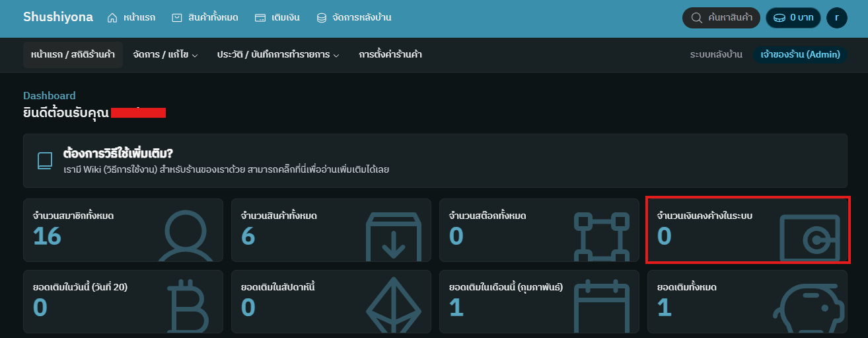Click the safe icon on the pending money card
The image size is (868, 338).
coord(810,238)
